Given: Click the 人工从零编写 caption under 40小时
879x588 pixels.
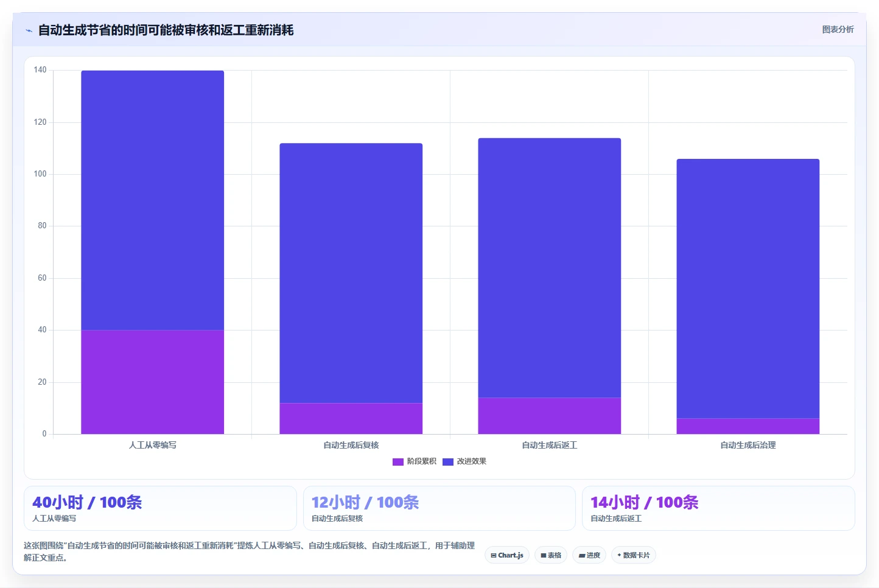Looking at the screenshot, I should click(x=54, y=519).
